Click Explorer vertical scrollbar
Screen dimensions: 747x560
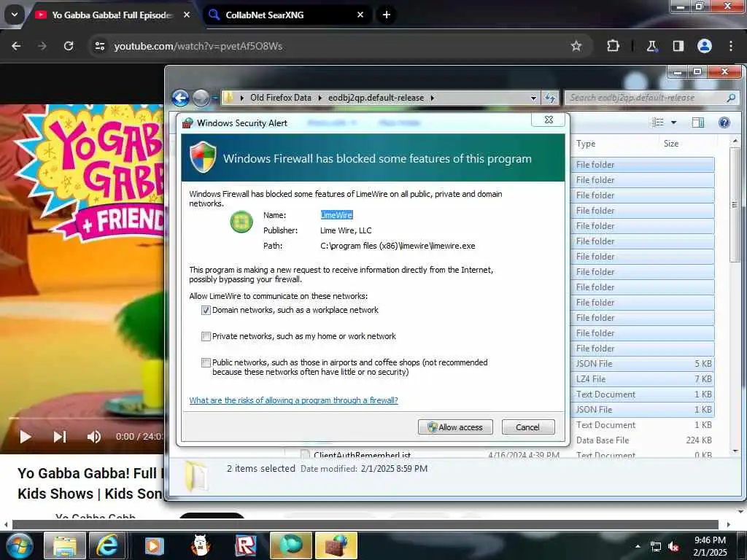point(735,205)
